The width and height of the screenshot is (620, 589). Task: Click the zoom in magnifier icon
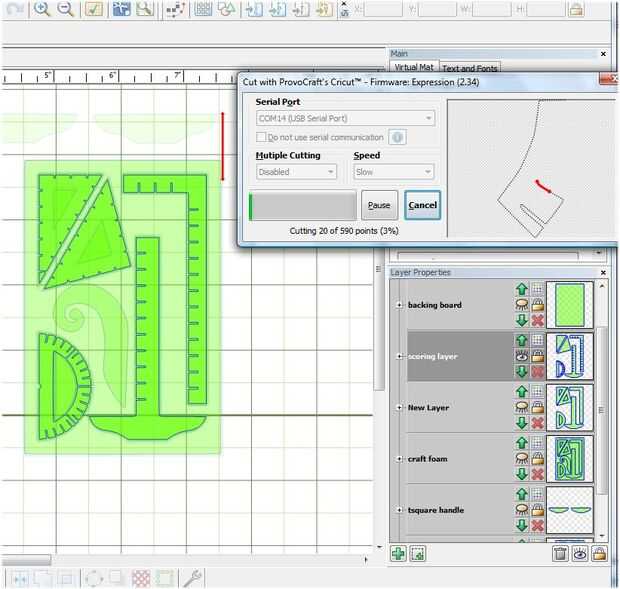pos(41,9)
